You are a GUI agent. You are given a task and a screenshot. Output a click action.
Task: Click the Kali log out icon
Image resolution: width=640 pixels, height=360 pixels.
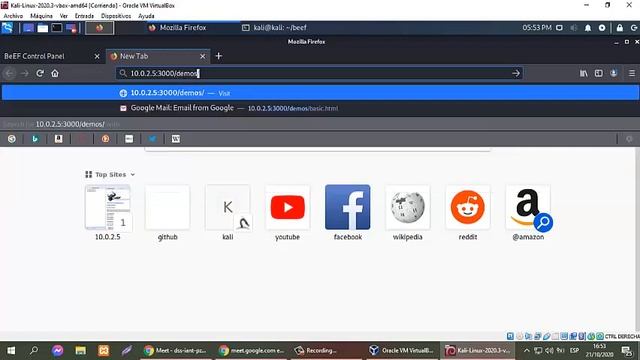(x=634, y=28)
